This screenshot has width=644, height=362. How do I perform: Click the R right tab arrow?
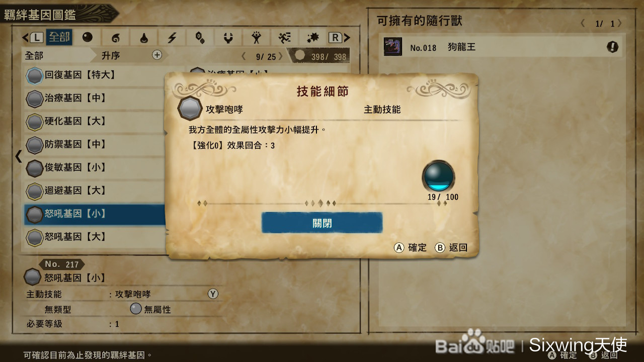[x=340, y=38]
